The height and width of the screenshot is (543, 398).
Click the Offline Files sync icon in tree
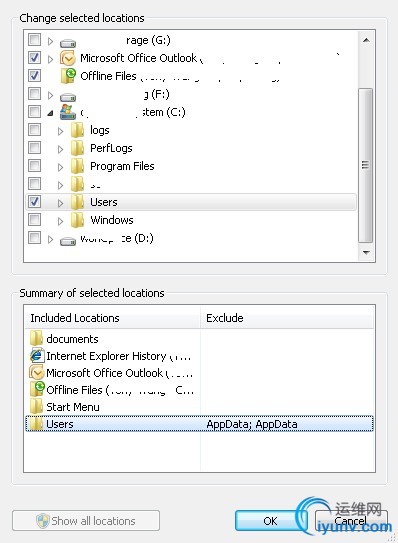pos(68,76)
